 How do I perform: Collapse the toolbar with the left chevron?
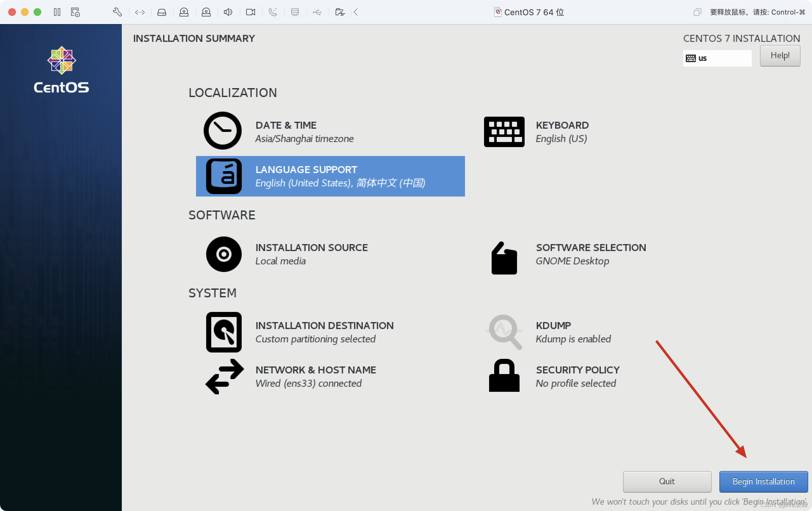pyautogui.click(x=356, y=12)
